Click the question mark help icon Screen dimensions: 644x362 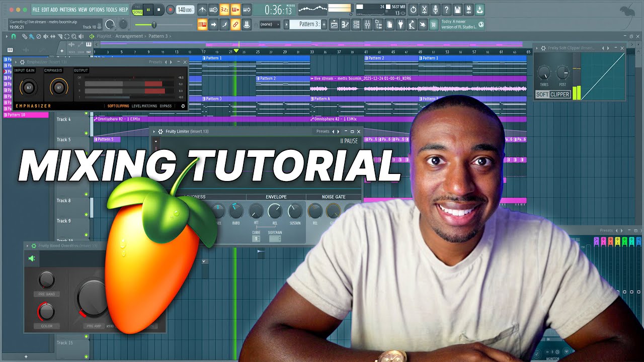[446, 10]
